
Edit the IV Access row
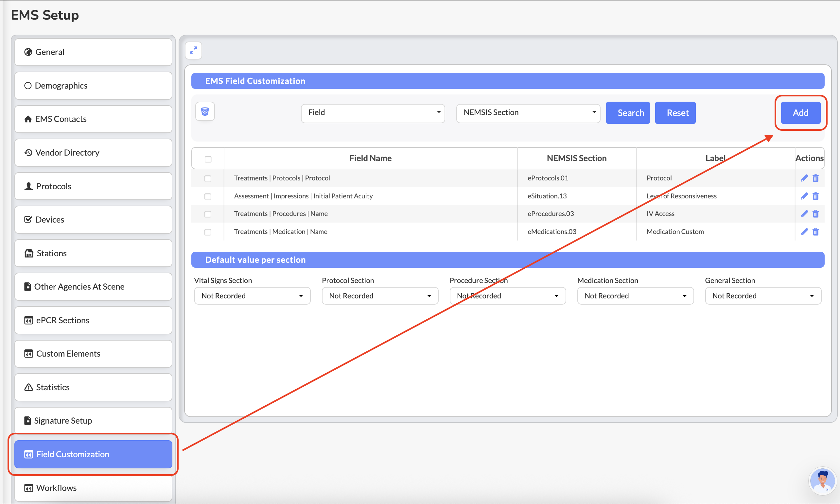[x=804, y=214]
